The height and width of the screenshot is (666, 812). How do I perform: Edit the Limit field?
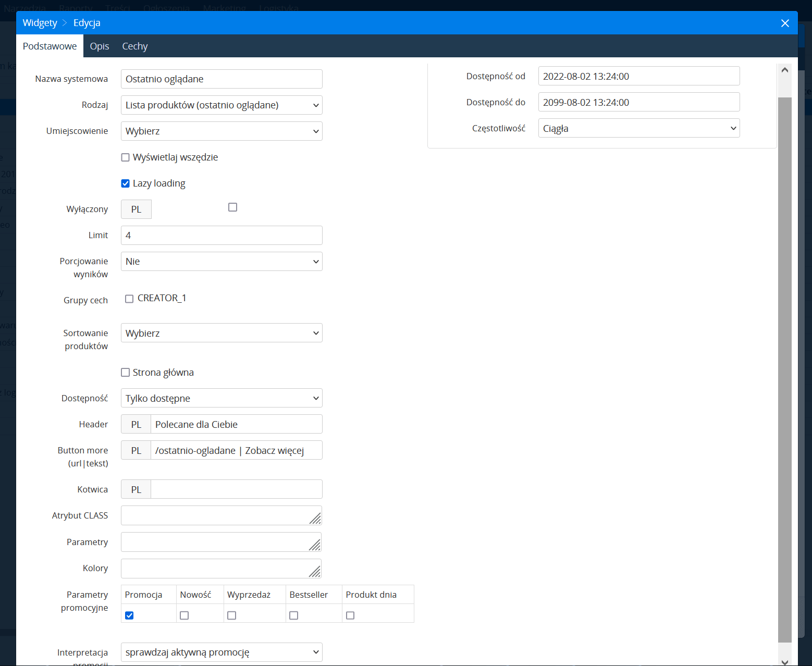click(x=222, y=236)
